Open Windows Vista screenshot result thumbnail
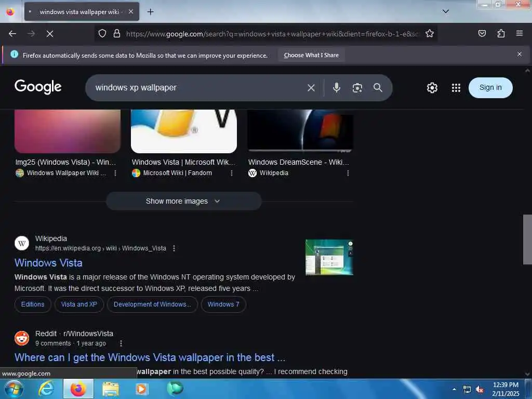The image size is (532, 399). point(329,257)
